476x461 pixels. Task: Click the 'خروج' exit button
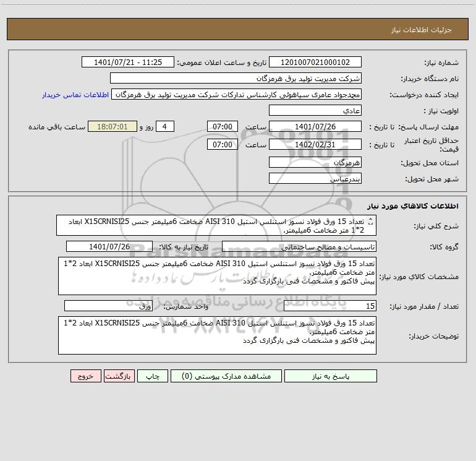85,376
